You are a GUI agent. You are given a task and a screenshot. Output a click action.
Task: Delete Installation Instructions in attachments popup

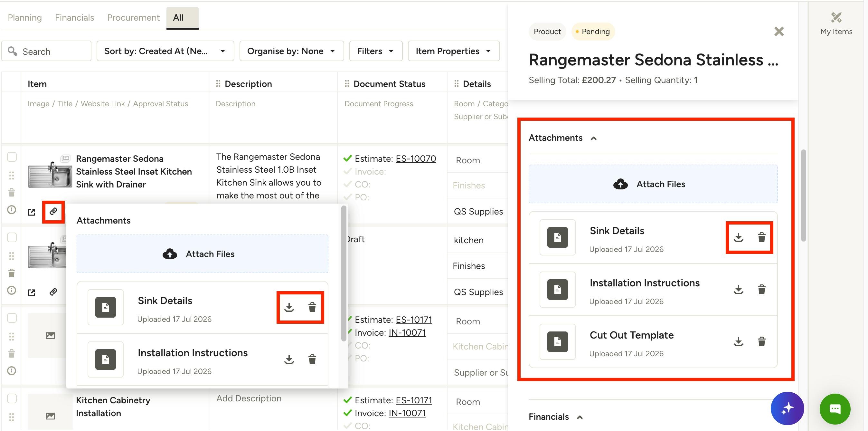(312, 359)
